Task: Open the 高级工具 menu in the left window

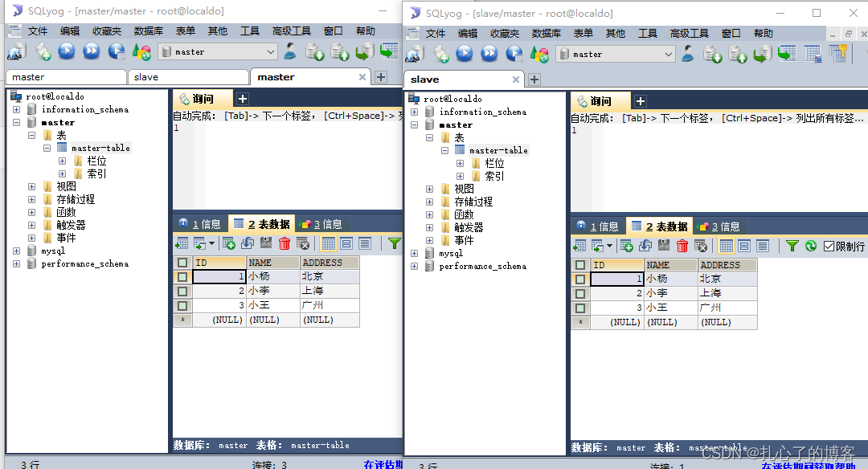Action: (292, 31)
